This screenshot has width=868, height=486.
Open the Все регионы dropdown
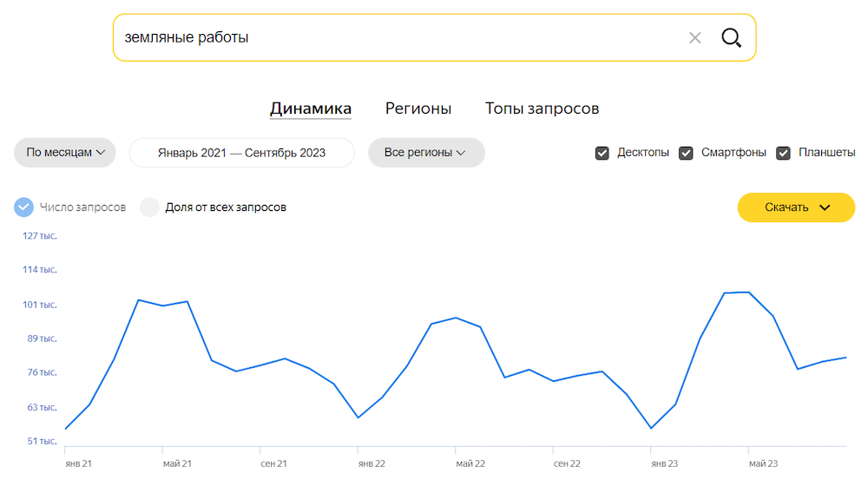pos(426,153)
